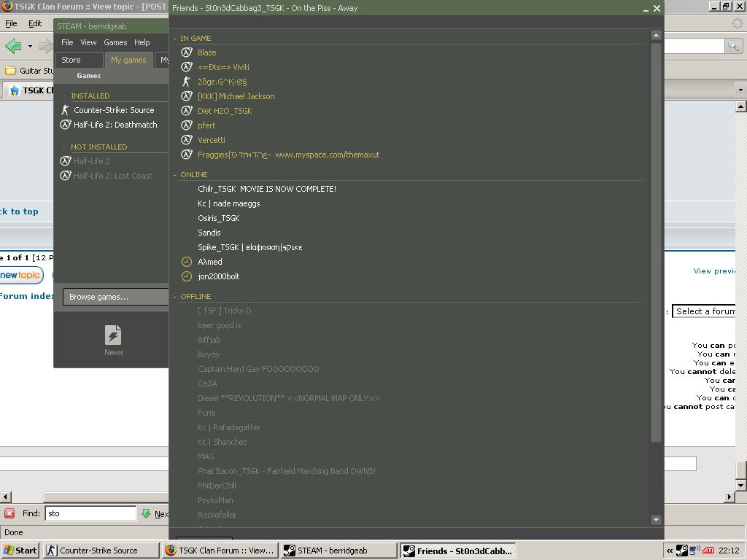Open the Select a forum dropdown
Viewport: 747px width, 560px height.
pos(703,311)
